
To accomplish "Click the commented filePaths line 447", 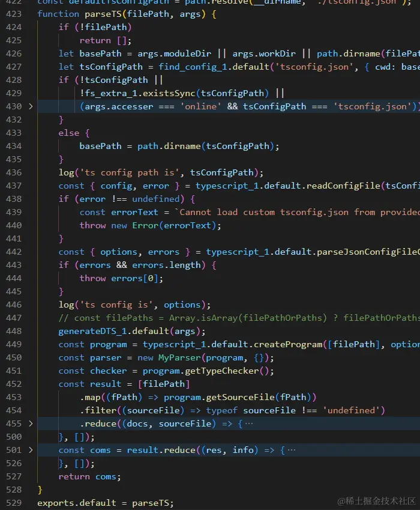I will [239, 318].
